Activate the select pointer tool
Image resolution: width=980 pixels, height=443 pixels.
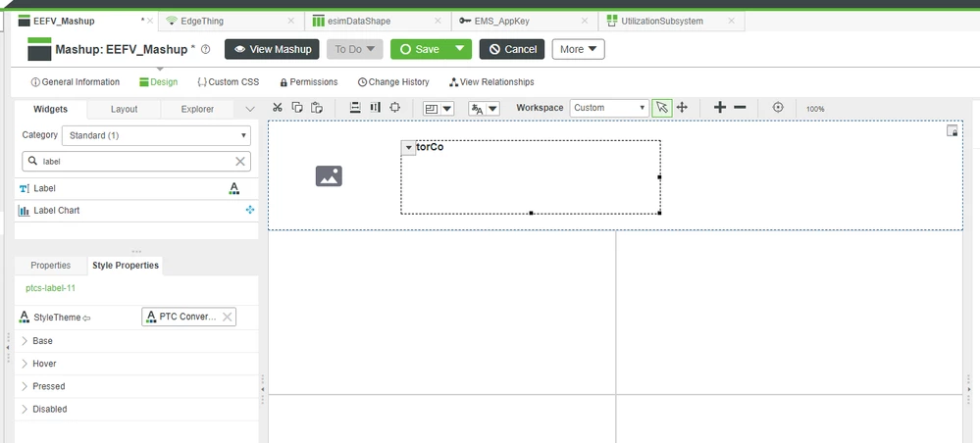click(662, 108)
